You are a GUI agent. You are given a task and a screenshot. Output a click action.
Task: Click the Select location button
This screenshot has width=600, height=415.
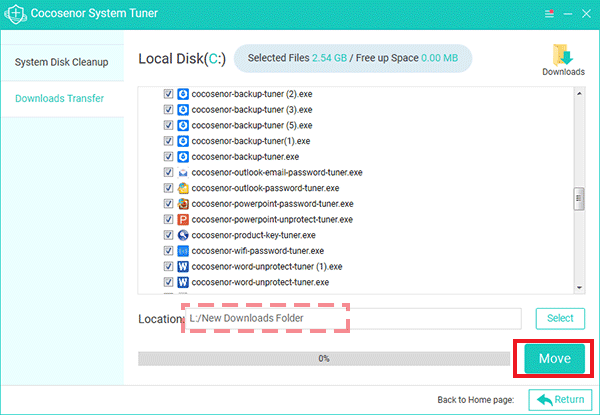[x=560, y=319]
